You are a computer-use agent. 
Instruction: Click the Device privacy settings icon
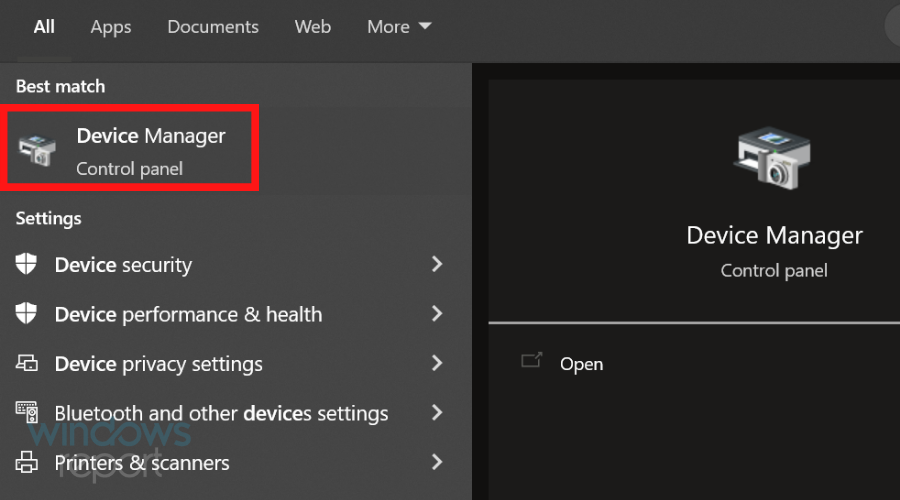[x=26, y=363]
